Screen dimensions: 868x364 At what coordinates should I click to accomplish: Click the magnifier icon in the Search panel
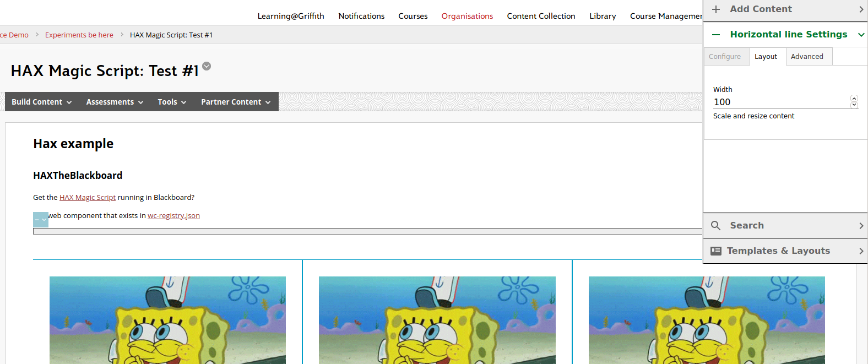click(716, 226)
